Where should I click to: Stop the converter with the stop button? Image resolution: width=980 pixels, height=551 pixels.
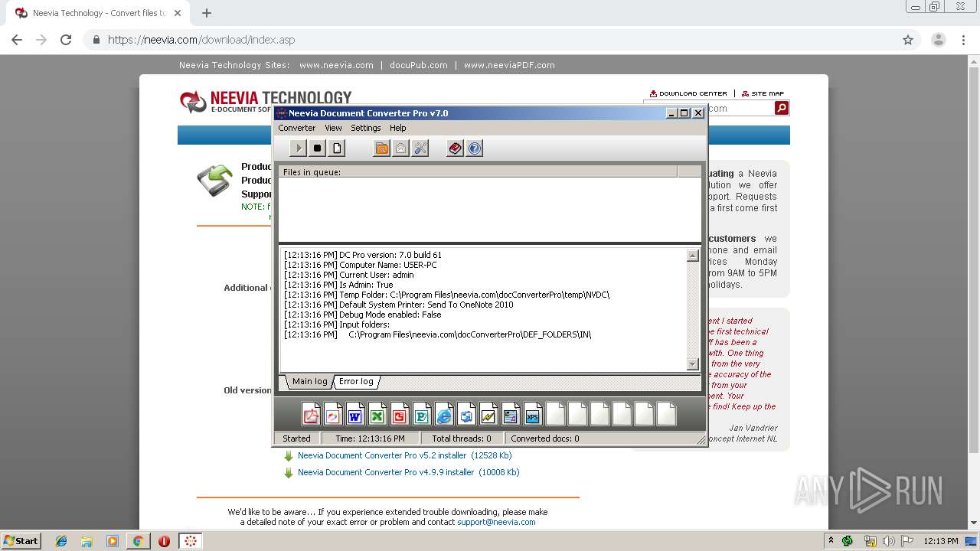[x=317, y=148]
